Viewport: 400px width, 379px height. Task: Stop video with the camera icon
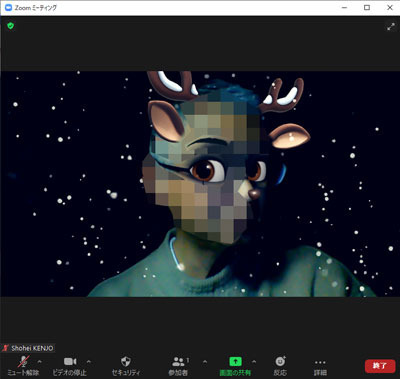coord(70,361)
